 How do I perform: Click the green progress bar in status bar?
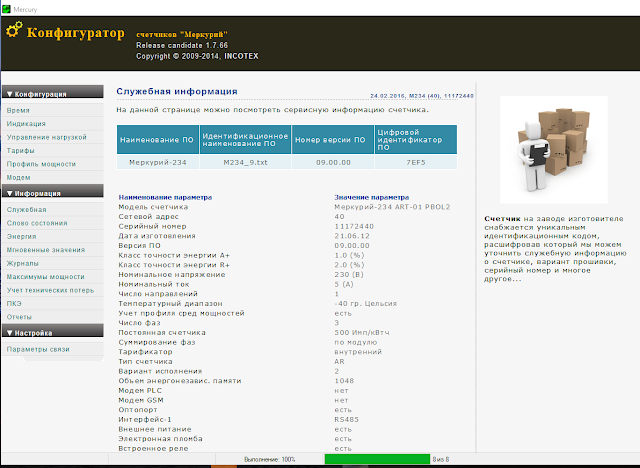coord(378,459)
